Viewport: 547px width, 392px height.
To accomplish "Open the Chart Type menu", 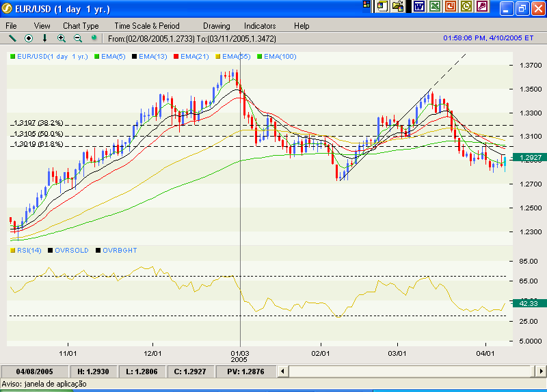I will (81, 25).
